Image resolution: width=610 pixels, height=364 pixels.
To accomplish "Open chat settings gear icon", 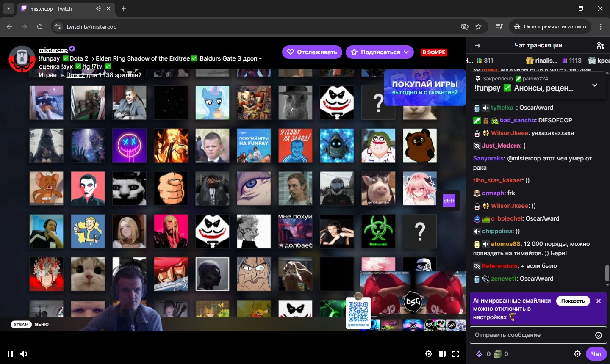I will click(x=577, y=354).
